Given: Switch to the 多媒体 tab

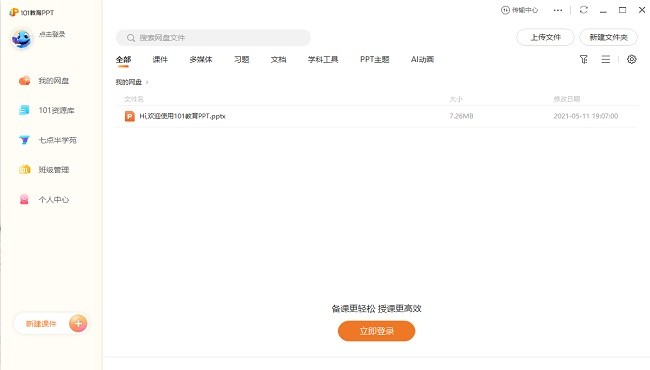Looking at the screenshot, I should [x=201, y=60].
